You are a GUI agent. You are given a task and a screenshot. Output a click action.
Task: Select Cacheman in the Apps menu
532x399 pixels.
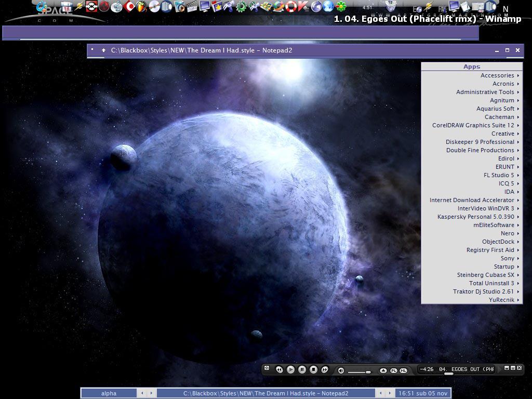(x=472, y=117)
